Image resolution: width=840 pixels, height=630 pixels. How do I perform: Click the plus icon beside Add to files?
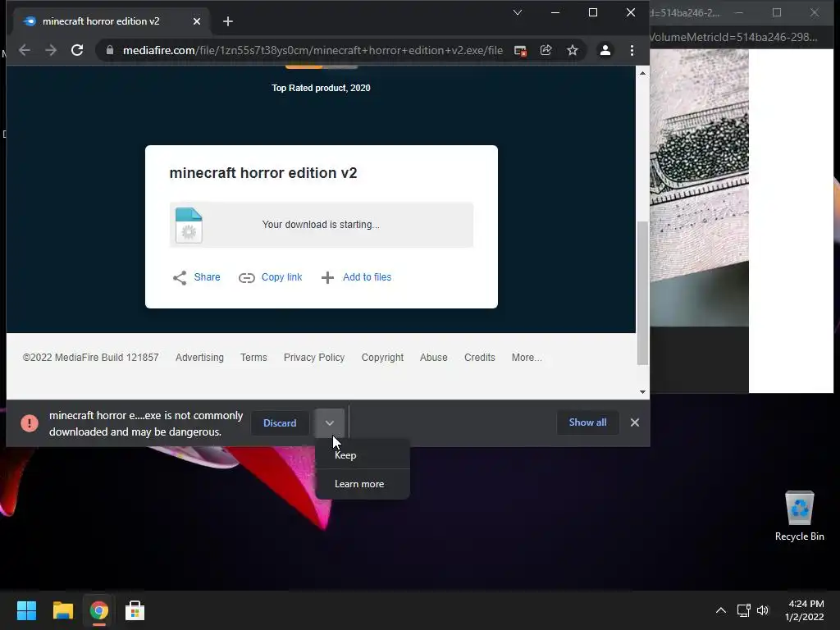pyautogui.click(x=327, y=277)
